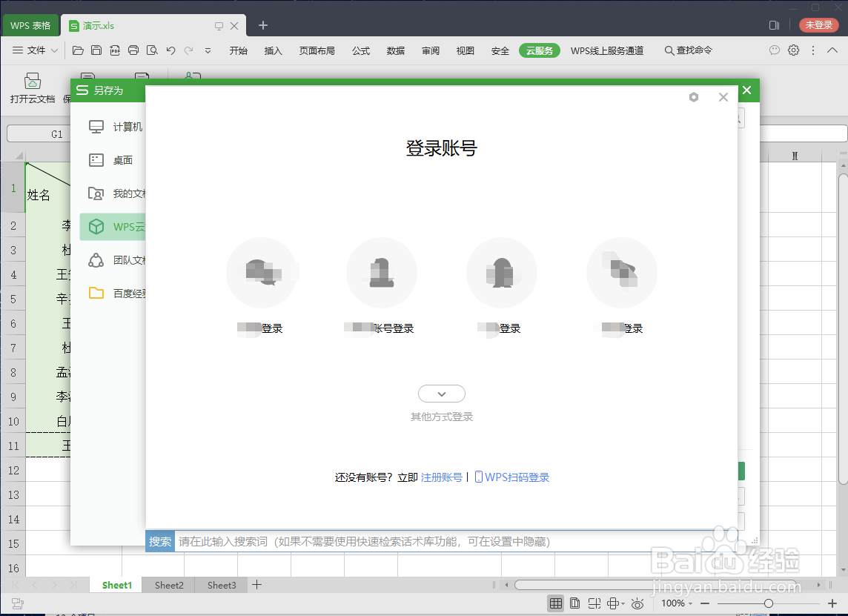Click the WPS扫码登录 link
Screen dimensions: 848x616
tap(512, 477)
